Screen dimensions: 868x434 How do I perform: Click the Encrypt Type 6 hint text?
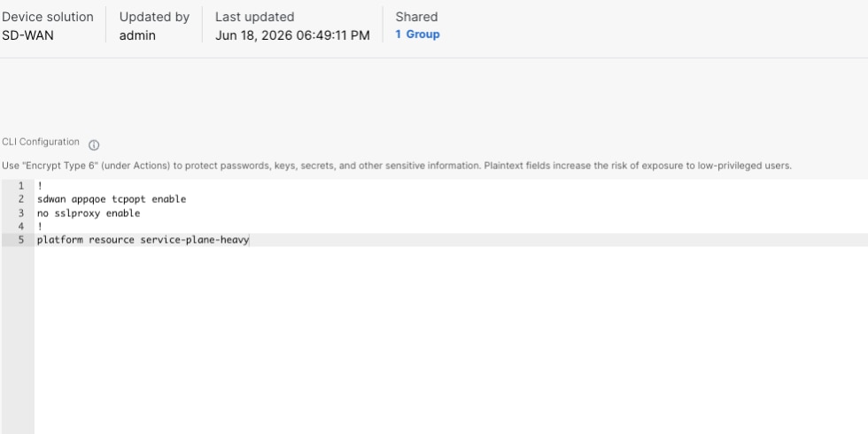pos(397,166)
